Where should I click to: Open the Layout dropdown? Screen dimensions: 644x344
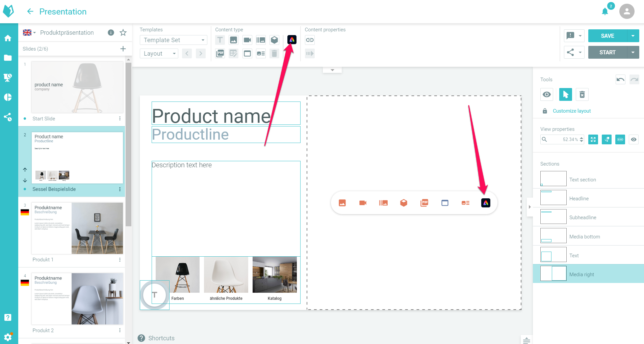point(159,54)
